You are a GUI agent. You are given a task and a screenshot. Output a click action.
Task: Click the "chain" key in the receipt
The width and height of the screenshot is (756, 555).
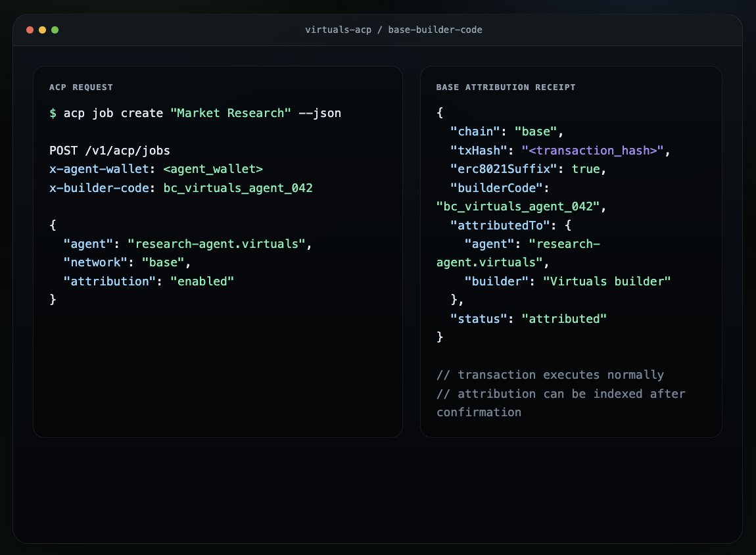point(475,132)
